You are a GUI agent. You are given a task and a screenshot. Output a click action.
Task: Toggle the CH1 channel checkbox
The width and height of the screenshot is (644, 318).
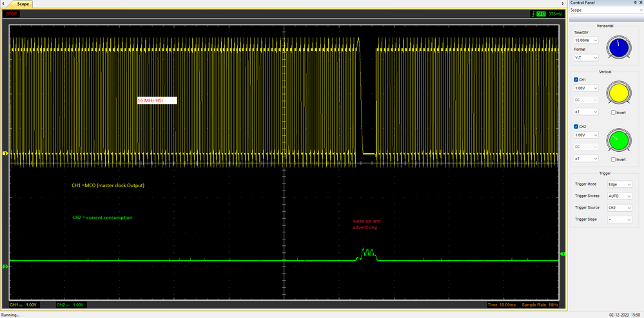pos(576,80)
